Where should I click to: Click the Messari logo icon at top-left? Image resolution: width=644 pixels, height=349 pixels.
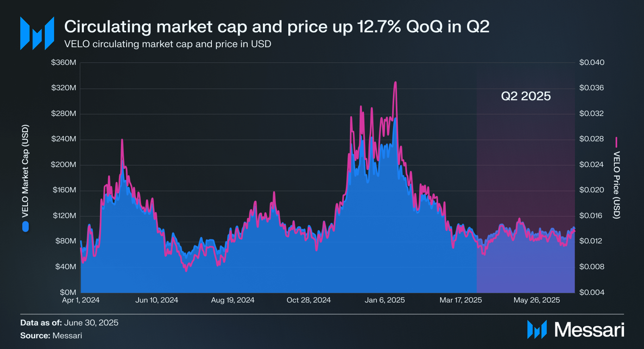click(37, 33)
